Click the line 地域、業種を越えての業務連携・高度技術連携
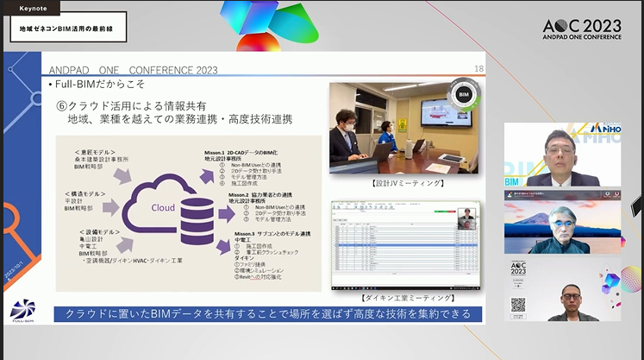 [180, 119]
